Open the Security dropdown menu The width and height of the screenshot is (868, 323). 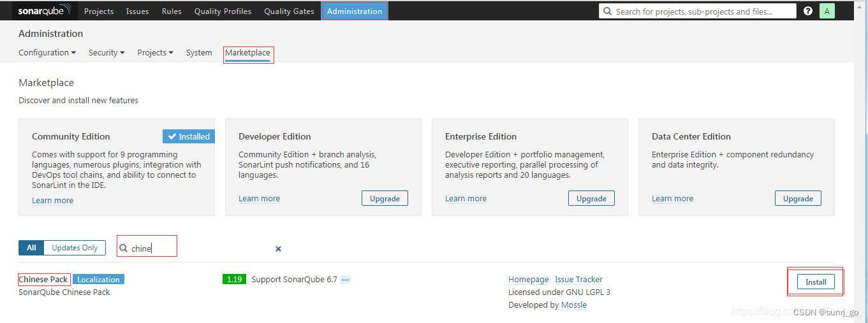[x=107, y=53]
